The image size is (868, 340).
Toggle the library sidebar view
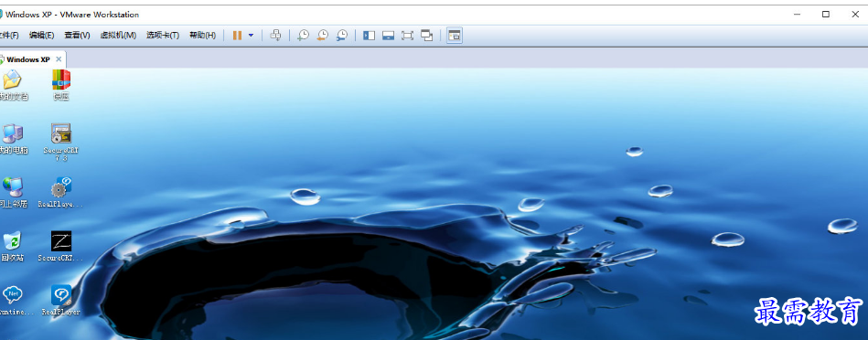(x=369, y=36)
